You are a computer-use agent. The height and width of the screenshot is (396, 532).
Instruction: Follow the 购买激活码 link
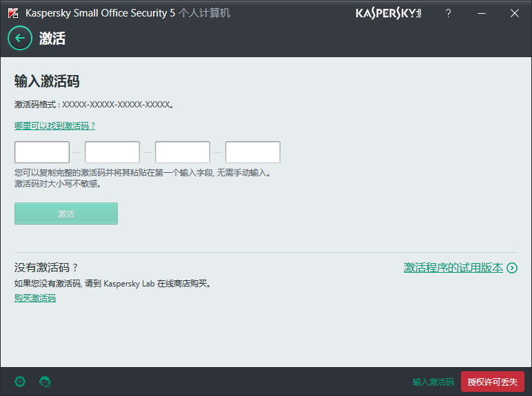(x=35, y=298)
